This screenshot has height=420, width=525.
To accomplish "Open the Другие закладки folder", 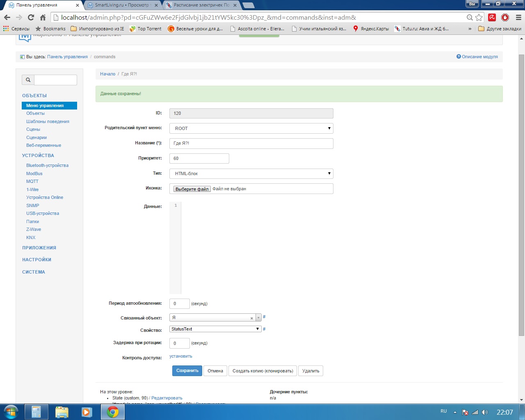I will click(x=500, y=29).
